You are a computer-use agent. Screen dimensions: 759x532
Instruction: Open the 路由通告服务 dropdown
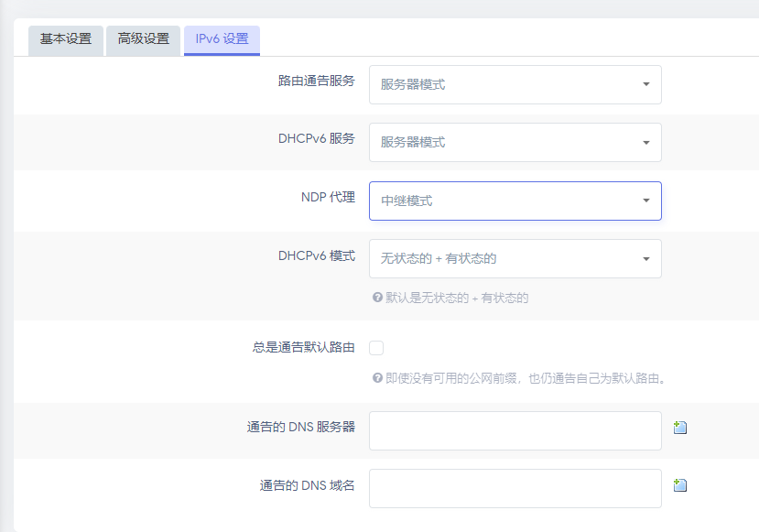point(515,84)
